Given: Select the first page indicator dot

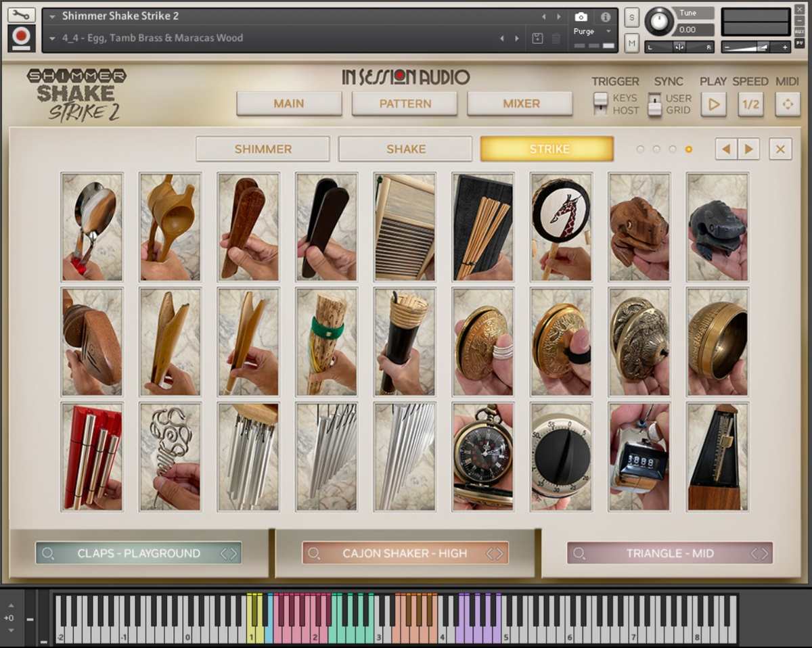Looking at the screenshot, I should coord(640,149).
